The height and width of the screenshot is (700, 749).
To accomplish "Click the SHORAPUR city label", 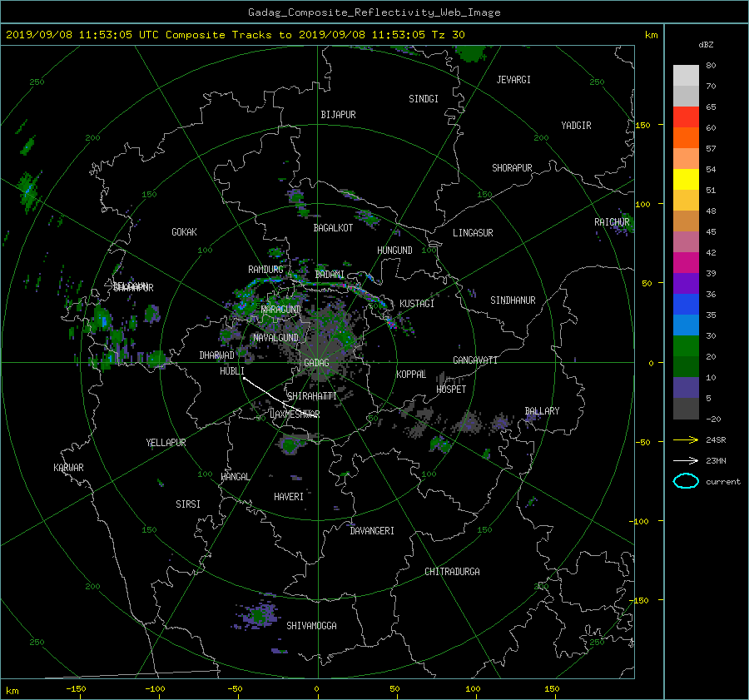I will click(512, 168).
